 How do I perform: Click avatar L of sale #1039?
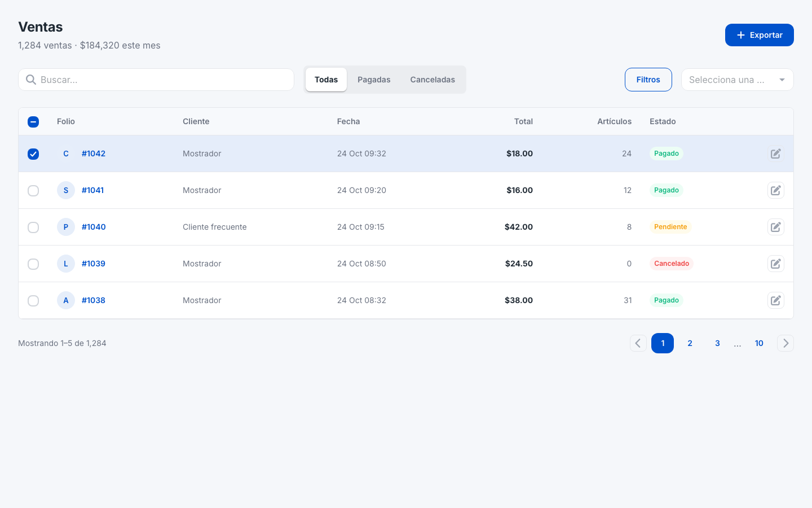click(66, 264)
